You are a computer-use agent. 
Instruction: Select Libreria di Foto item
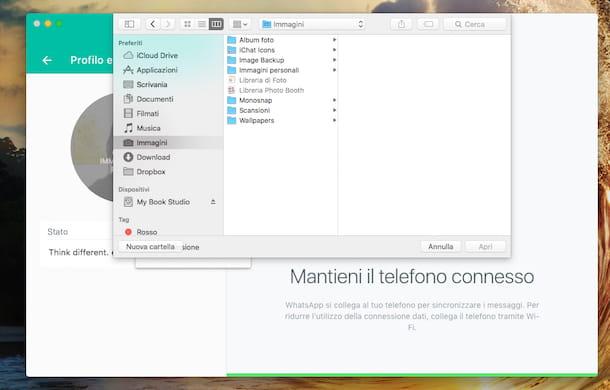point(282,80)
